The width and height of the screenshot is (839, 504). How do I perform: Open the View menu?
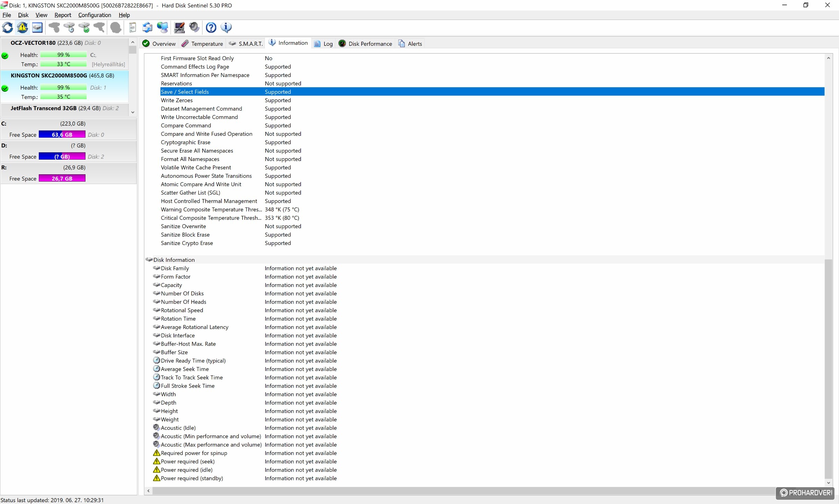(x=41, y=15)
